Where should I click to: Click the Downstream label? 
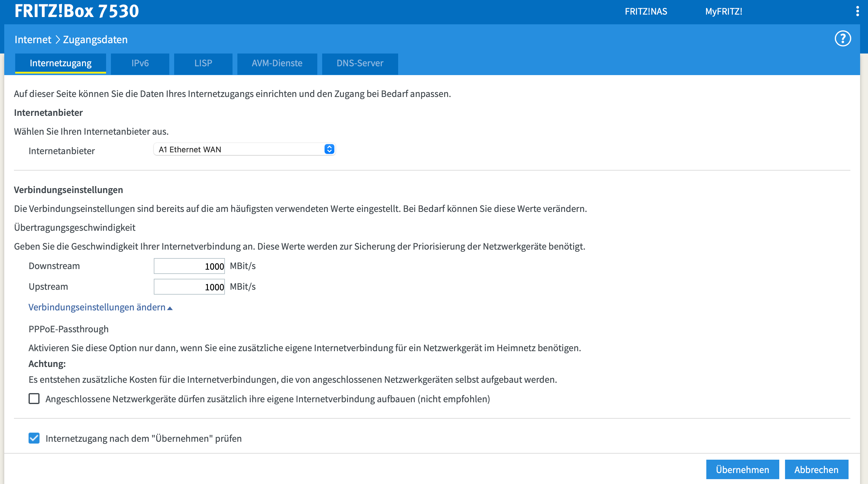[54, 266]
